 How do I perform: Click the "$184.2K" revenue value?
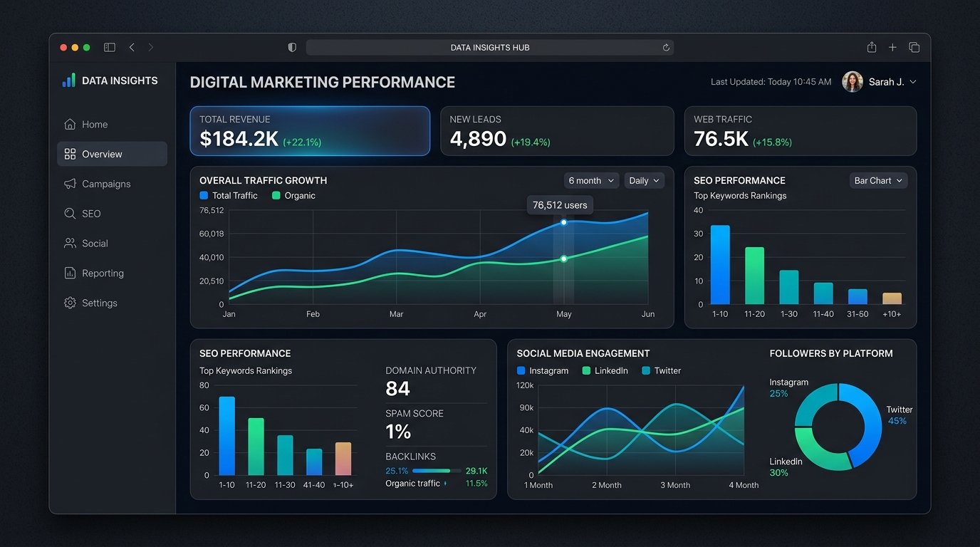(239, 139)
